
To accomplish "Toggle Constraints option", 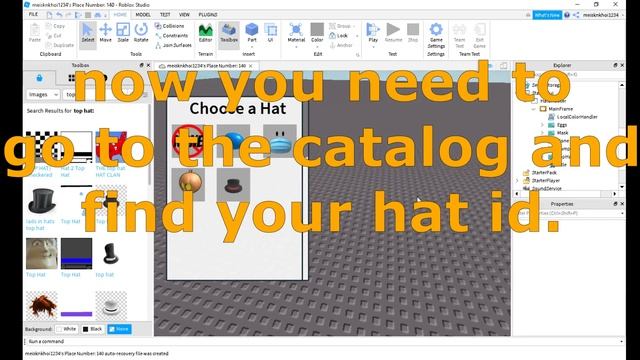I will coord(171,36).
